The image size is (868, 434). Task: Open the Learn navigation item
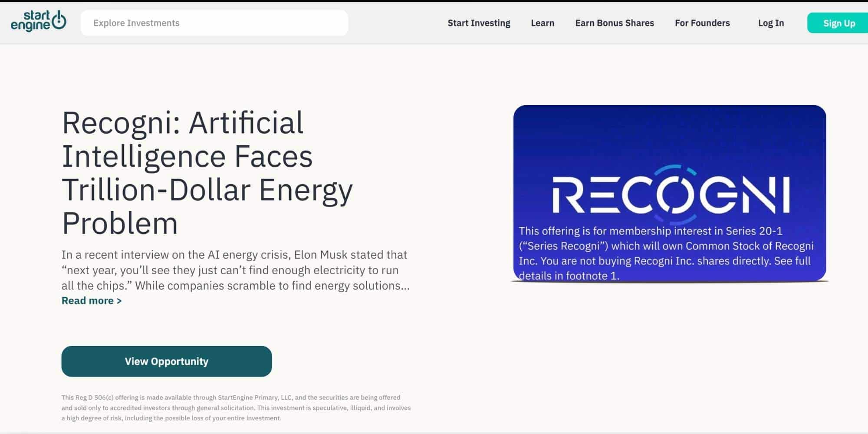(542, 23)
